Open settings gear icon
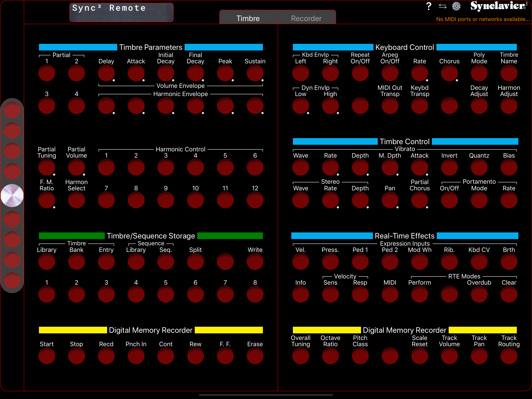The width and height of the screenshot is (532, 399). (456, 6)
